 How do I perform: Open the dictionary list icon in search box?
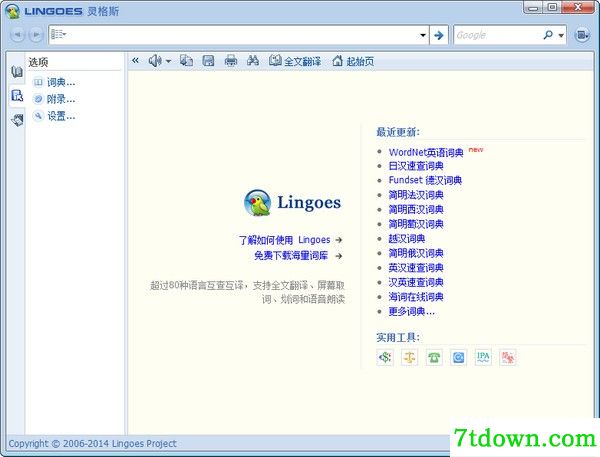(x=59, y=34)
